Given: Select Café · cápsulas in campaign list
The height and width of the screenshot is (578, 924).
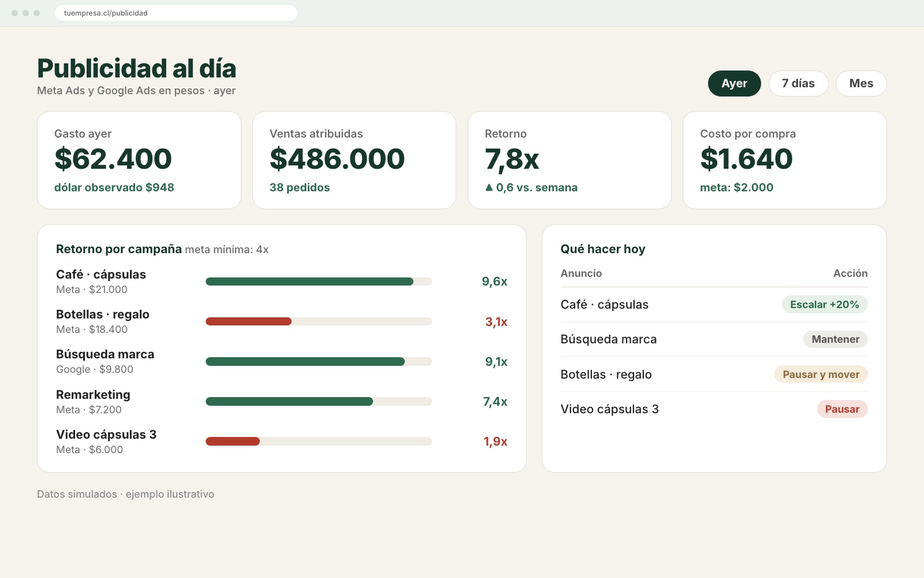Looking at the screenshot, I should (101, 275).
